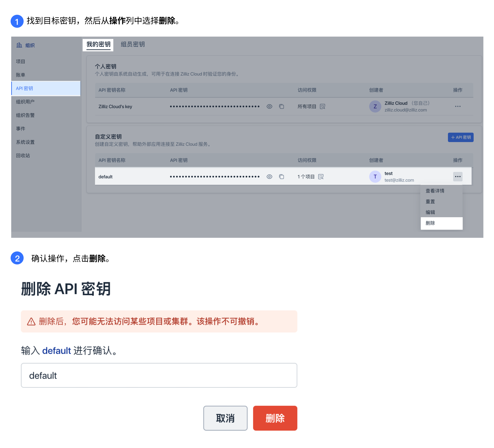Choose 查看详情 from the context menu

(x=441, y=191)
